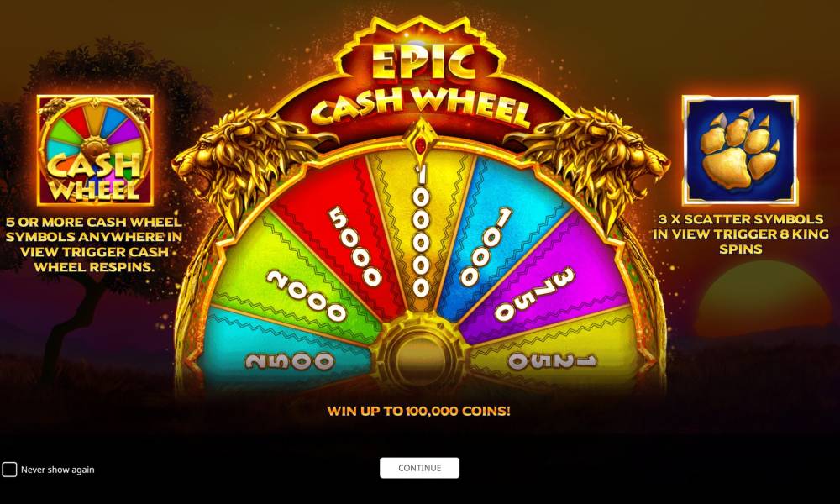Viewport: 840px width, 504px height.
Task: Click the golden wheel center hub
Action: [419, 358]
